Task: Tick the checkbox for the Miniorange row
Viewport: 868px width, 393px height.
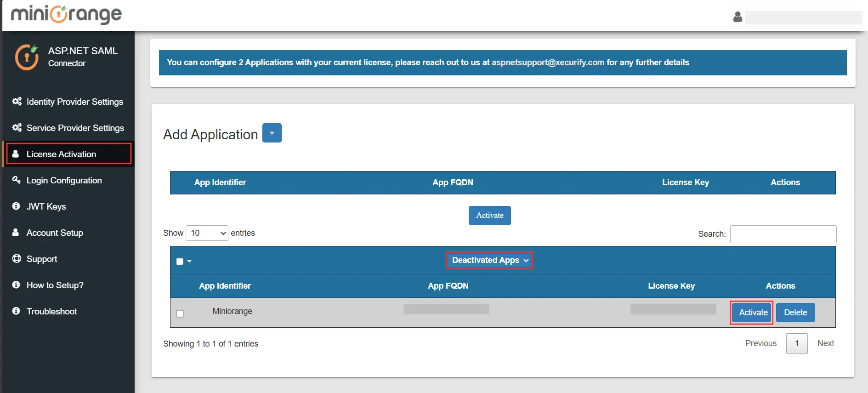Action: tap(180, 313)
